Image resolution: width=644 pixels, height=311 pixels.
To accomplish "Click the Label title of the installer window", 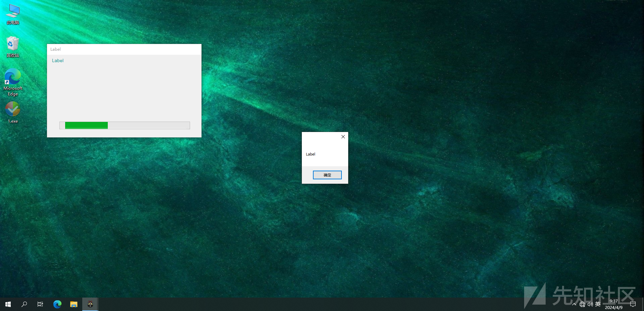I will (55, 49).
